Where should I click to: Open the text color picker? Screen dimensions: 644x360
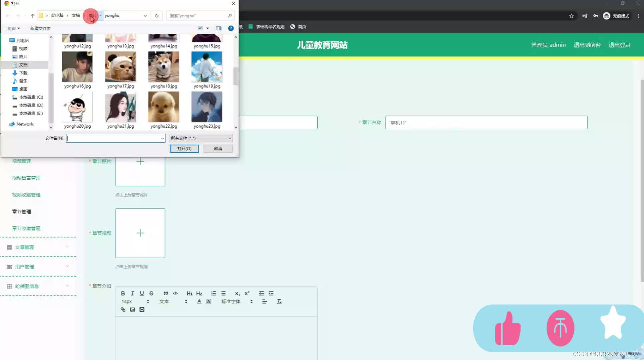(199, 301)
